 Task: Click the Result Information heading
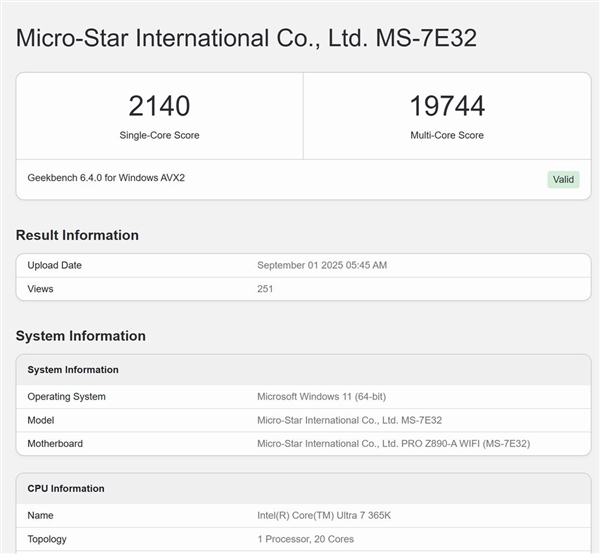tap(77, 235)
